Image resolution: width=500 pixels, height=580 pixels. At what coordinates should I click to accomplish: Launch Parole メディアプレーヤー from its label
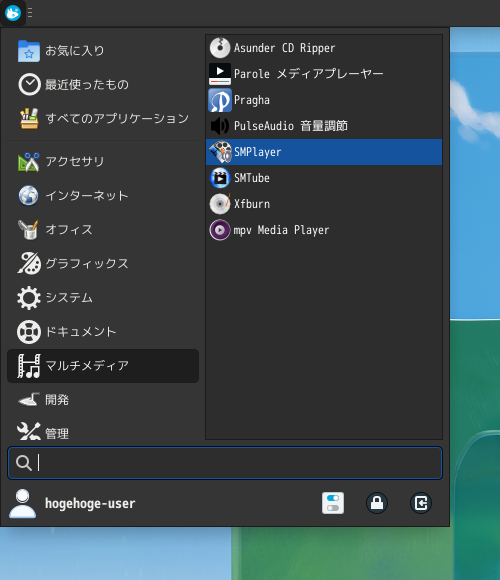click(x=308, y=74)
